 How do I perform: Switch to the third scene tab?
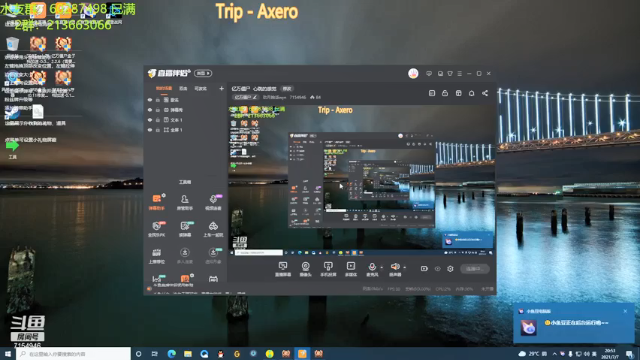(200, 89)
